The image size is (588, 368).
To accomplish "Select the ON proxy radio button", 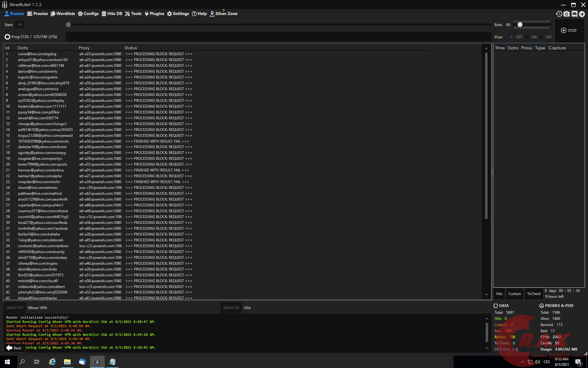I will (527, 37).
